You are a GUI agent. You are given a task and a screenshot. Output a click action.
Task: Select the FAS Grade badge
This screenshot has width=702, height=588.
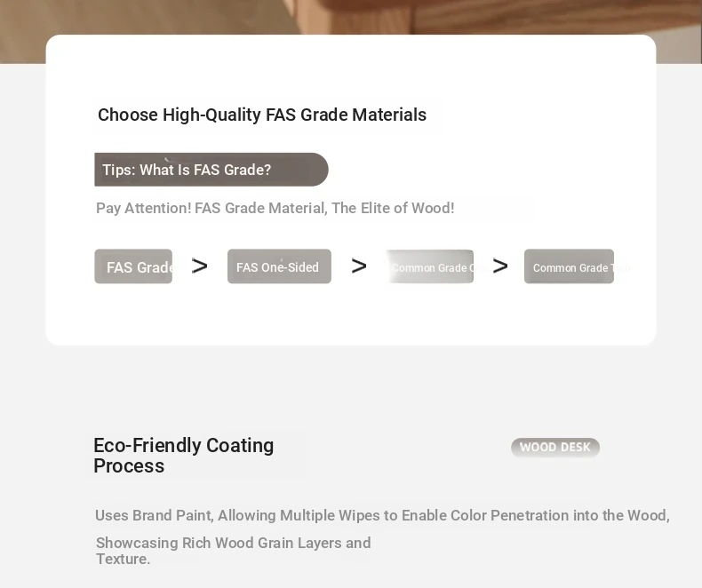pyautogui.click(x=133, y=266)
